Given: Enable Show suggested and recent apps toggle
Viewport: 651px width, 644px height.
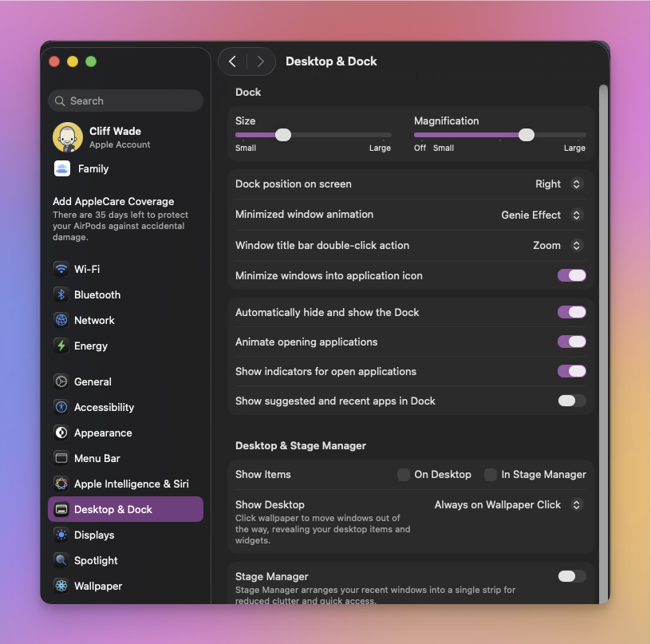Looking at the screenshot, I should click(571, 401).
